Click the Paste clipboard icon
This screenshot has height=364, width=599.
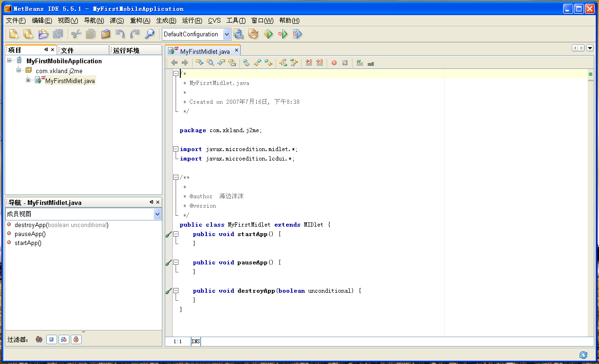[x=106, y=34]
